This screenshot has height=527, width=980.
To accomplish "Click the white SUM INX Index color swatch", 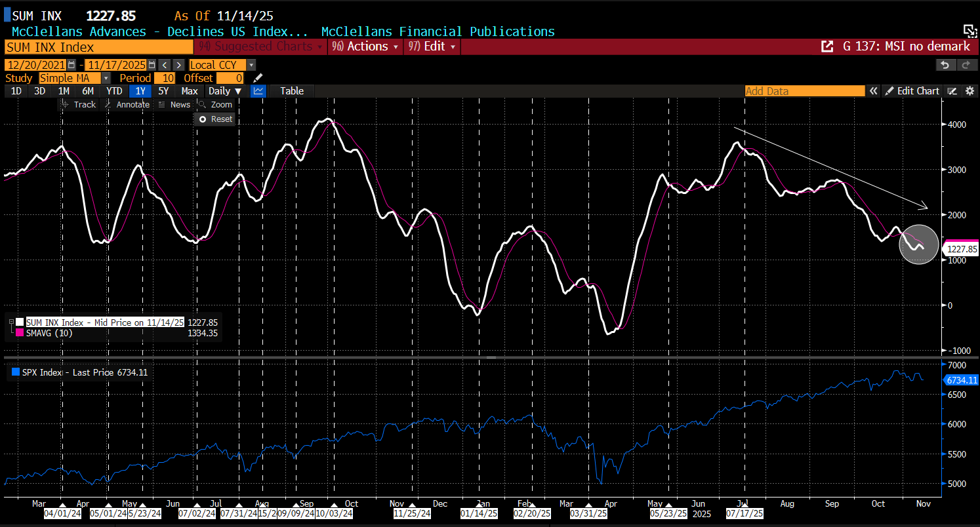I will pos(20,322).
